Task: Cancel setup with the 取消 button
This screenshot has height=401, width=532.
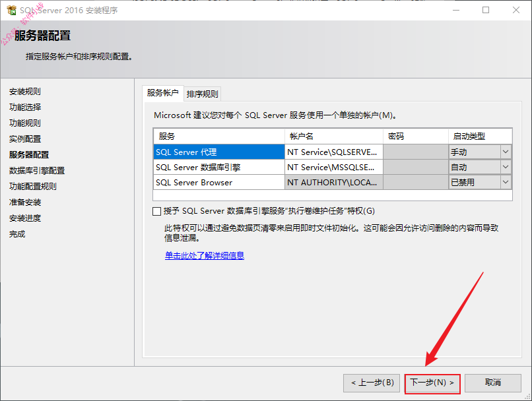Action: (492, 383)
